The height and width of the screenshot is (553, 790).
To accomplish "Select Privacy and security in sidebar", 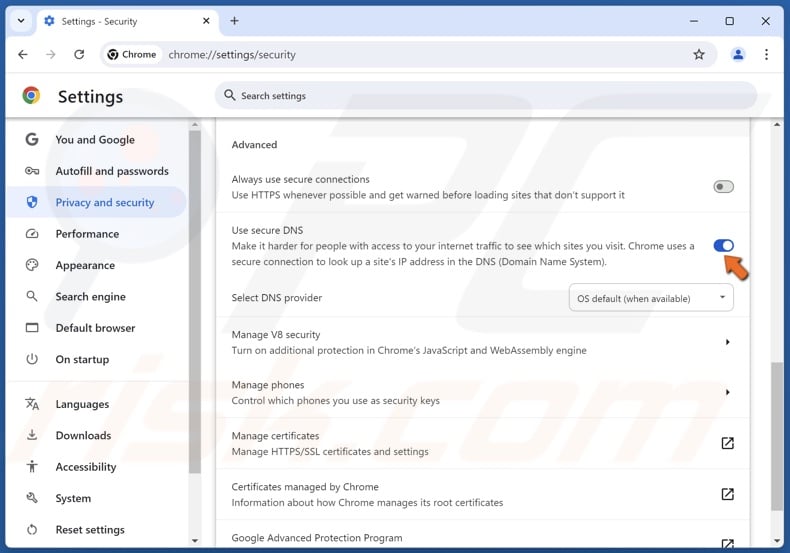I will (97, 202).
